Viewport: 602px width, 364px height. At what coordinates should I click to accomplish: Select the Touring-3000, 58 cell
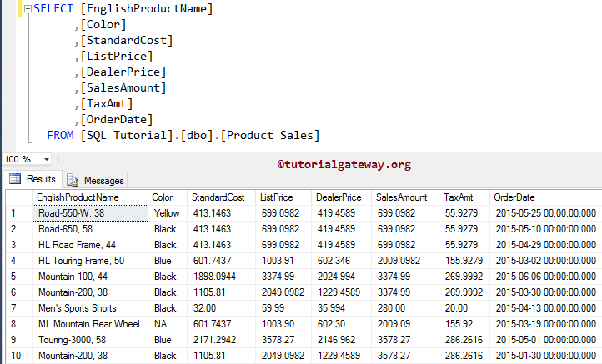point(90,340)
